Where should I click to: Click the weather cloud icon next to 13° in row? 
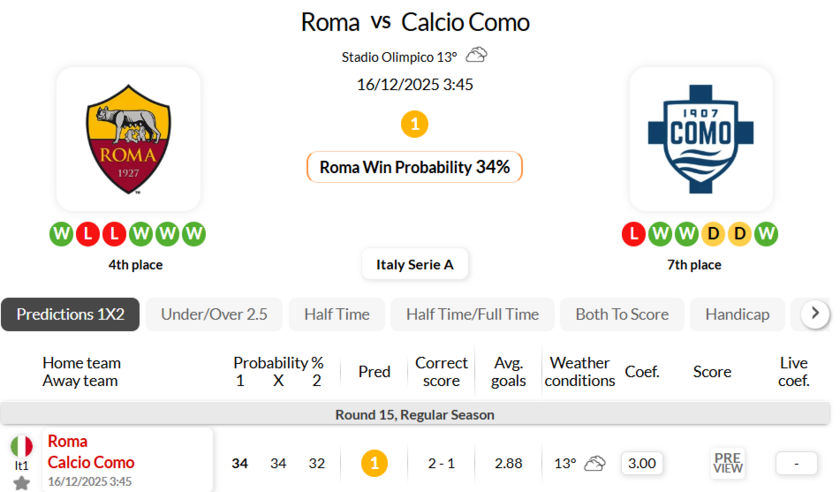click(x=595, y=463)
